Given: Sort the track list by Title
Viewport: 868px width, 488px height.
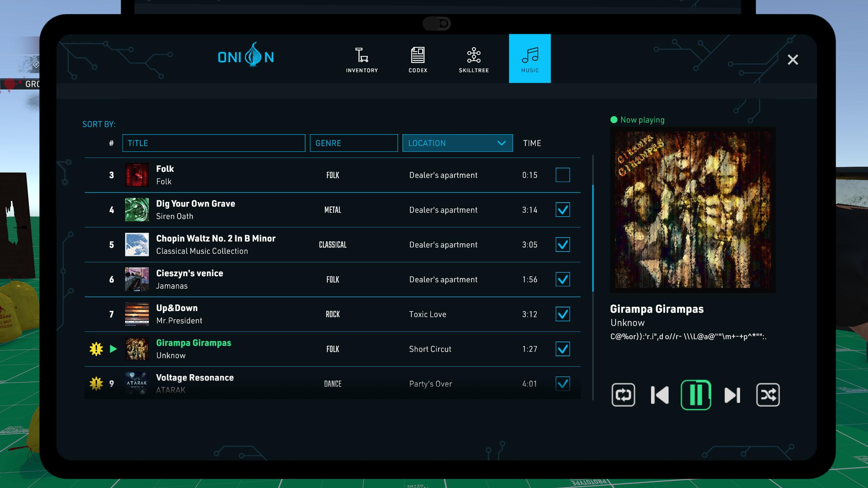Looking at the screenshot, I should [214, 143].
